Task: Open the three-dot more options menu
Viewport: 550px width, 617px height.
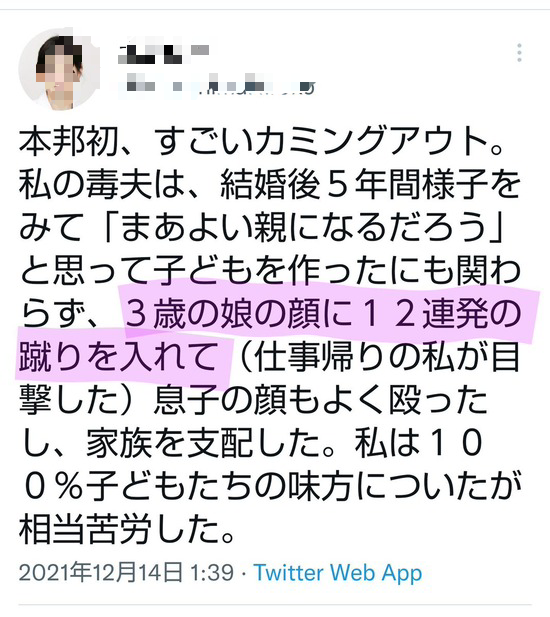Action: point(519,53)
